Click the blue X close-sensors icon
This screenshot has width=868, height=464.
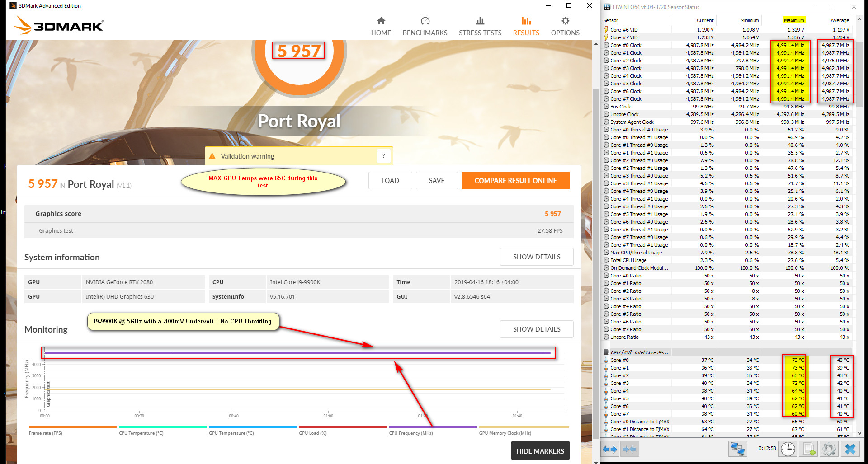[x=850, y=449]
